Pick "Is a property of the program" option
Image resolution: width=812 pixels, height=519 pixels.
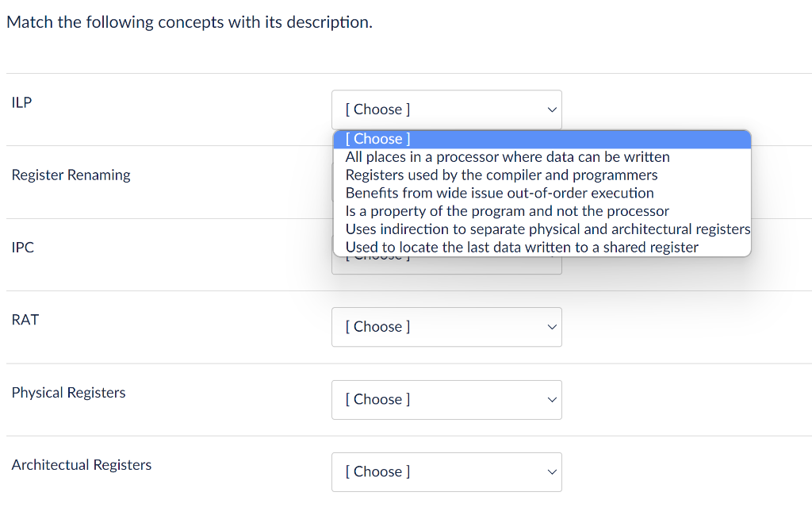pos(507,211)
